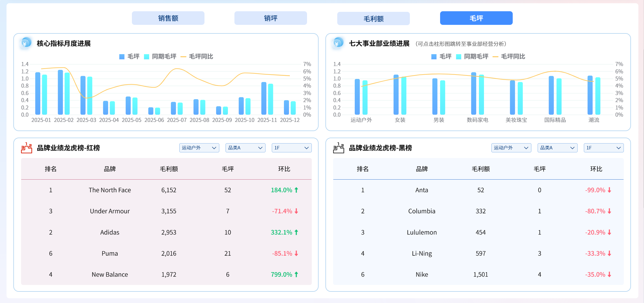Click the 毛利额 header in the black board table
The width and height of the screenshot is (644, 303).
(481, 169)
